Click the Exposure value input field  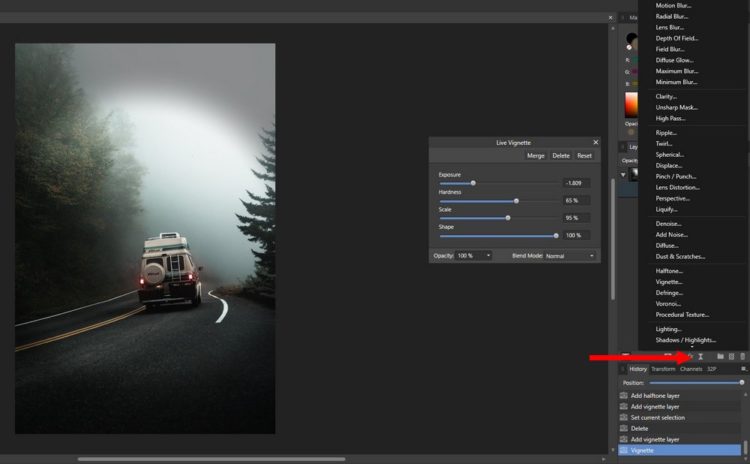577,183
